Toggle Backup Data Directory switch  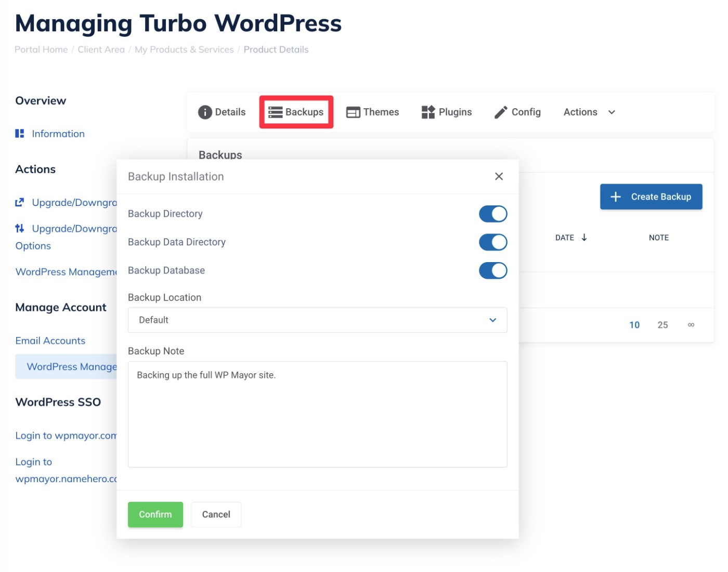click(493, 242)
